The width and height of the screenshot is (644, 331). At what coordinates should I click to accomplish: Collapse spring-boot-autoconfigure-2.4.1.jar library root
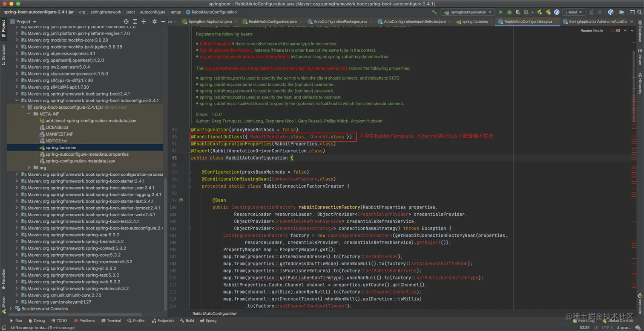click(23, 107)
